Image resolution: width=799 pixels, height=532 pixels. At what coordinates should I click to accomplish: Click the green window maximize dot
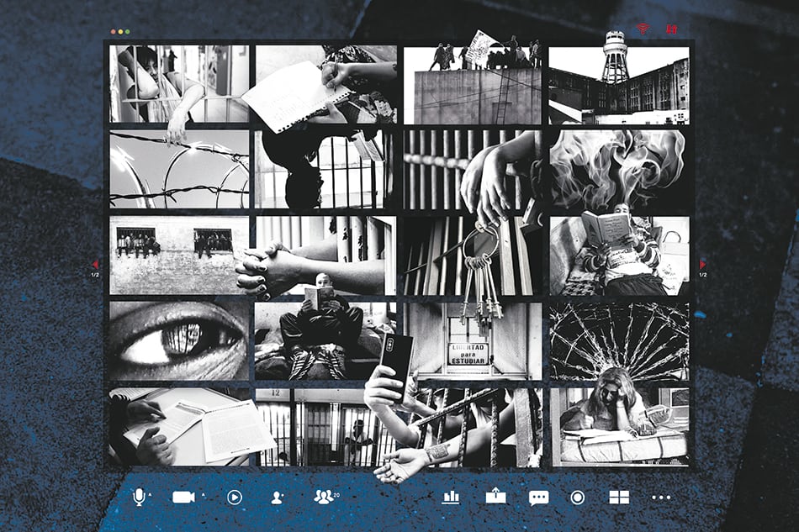tap(127, 32)
